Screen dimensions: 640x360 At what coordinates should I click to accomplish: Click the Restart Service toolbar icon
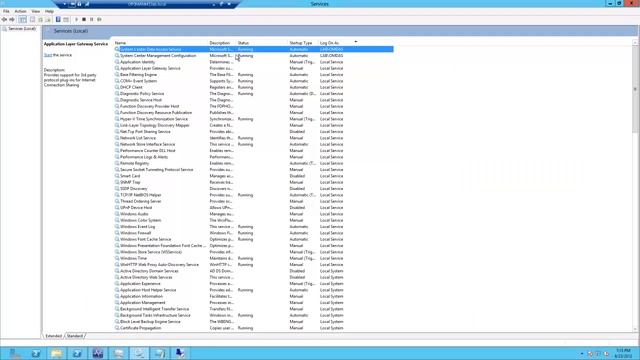click(99, 20)
